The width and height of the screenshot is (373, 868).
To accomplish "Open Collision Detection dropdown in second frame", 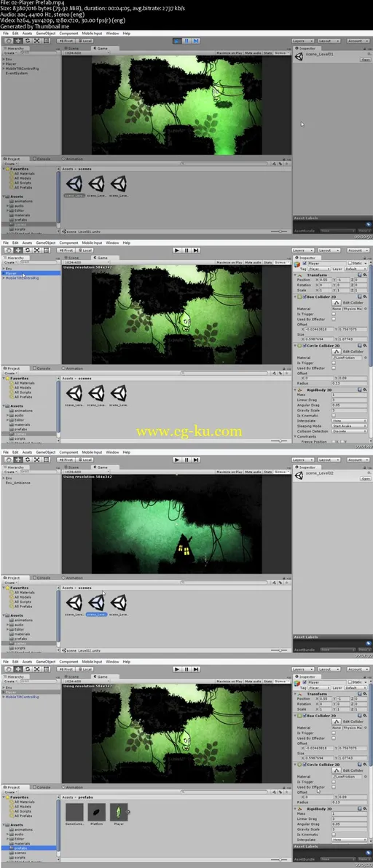I will 349,431.
